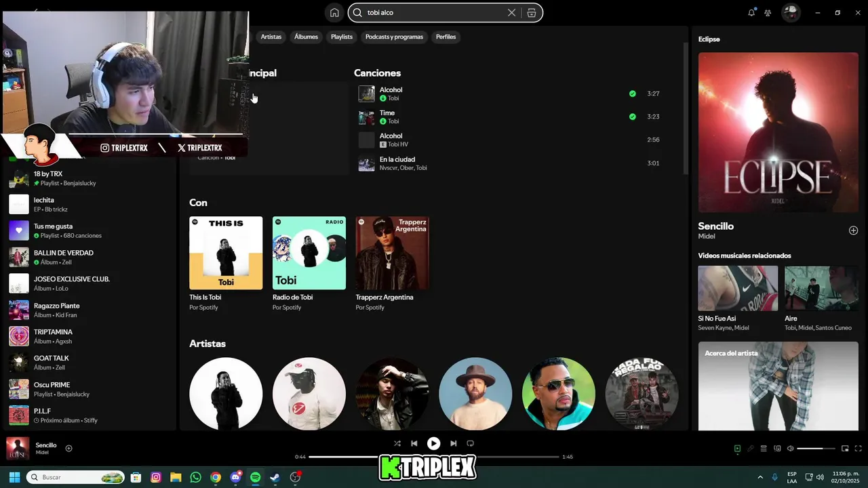Open artist wearing sunglasses on green background
Viewport: 868px width, 488px height.
click(x=559, y=394)
